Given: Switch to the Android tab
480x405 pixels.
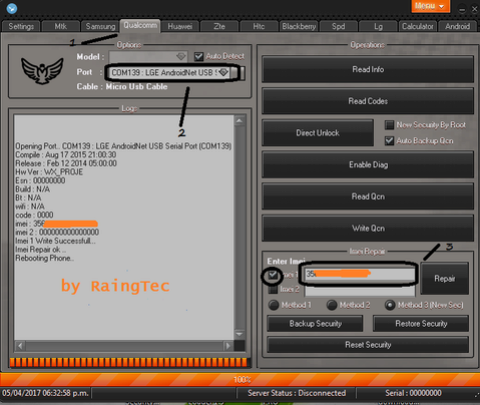Looking at the screenshot, I should click(x=457, y=26).
